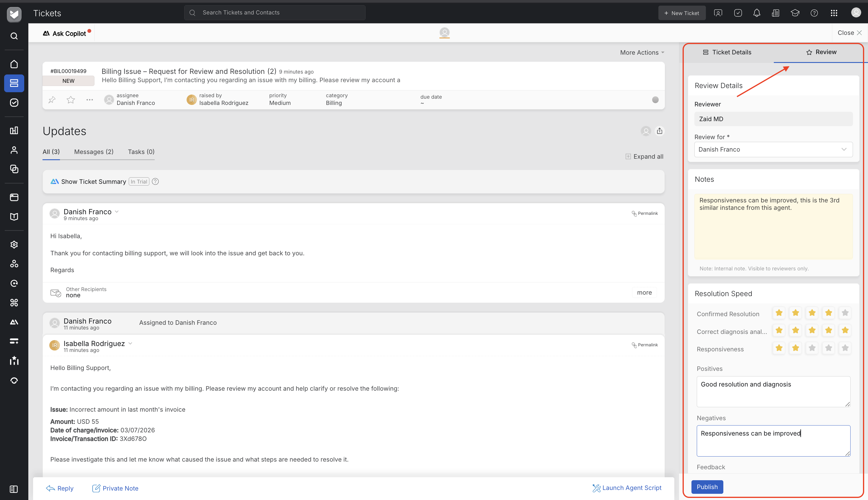Screen dimensions: 868x500
Task: Star the ticket in header row
Action: click(71, 100)
